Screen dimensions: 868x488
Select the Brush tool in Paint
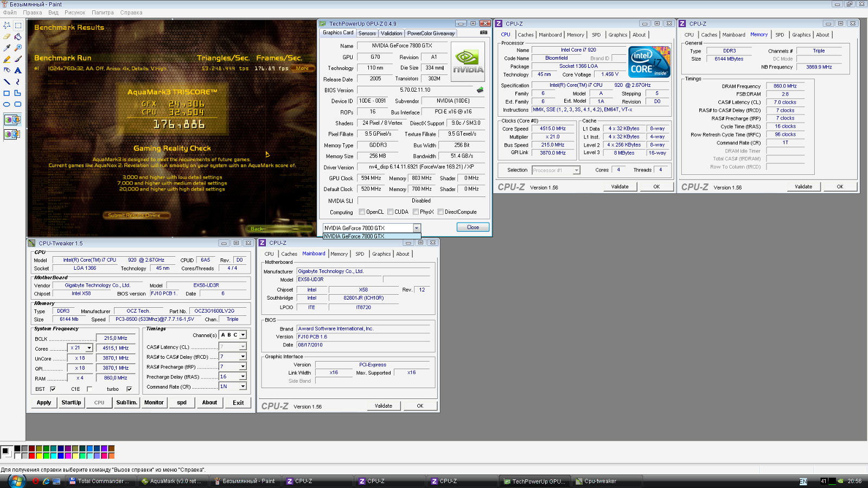click(18, 59)
